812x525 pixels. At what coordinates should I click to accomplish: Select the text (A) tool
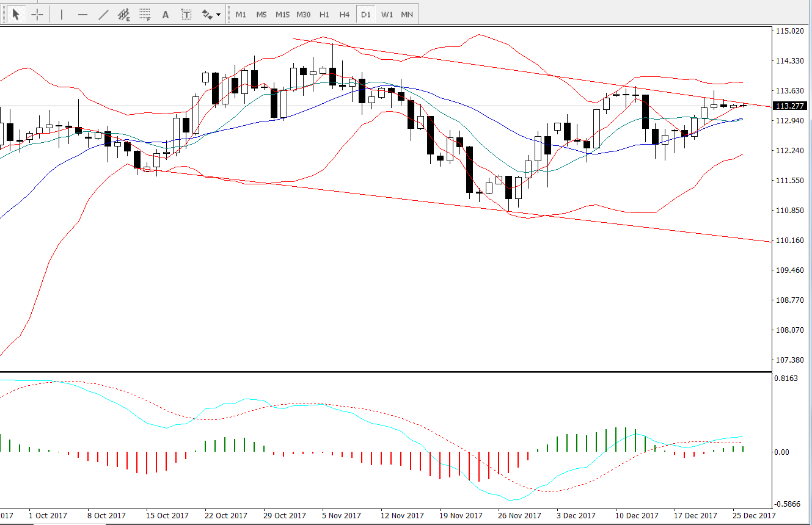pyautogui.click(x=165, y=14)
